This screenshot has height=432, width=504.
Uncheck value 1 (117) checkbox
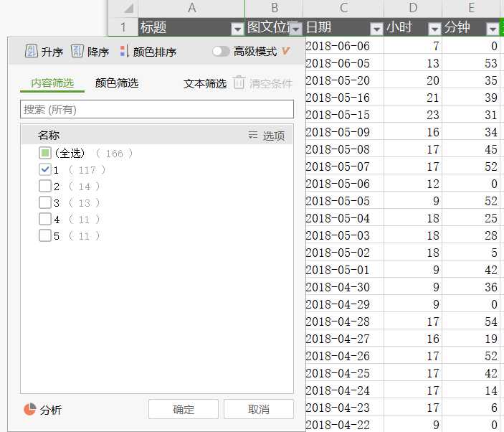(x=45, y=169)
